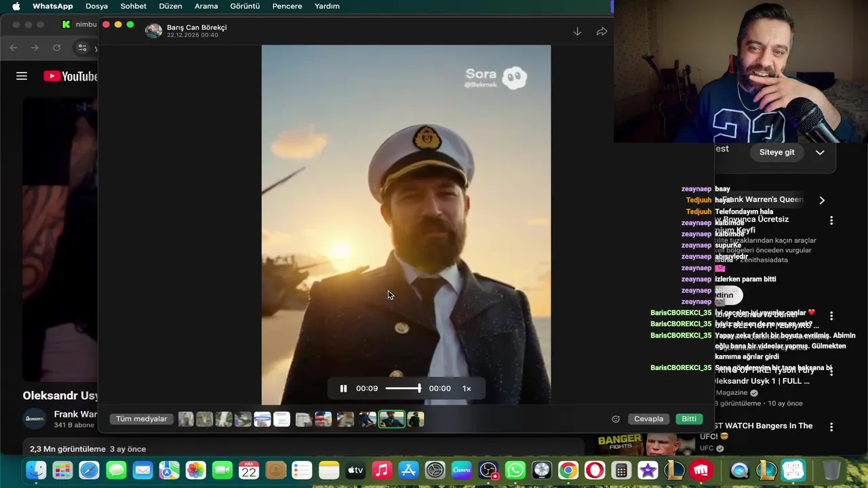Switch to the Kick 'nimbu' browser tab

tap(78, 24)
